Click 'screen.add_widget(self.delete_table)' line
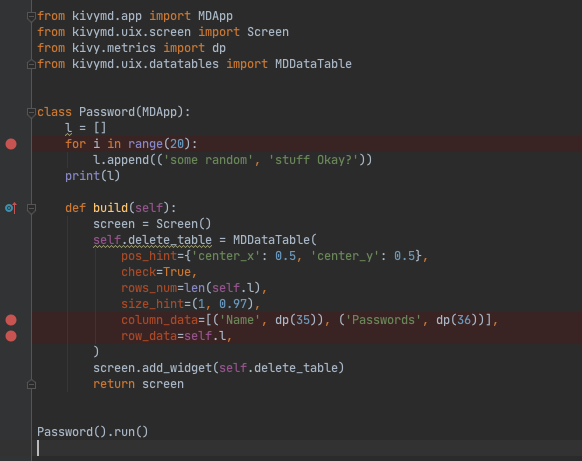This screenshot has height=461, width=582. (x=218, y=368)
